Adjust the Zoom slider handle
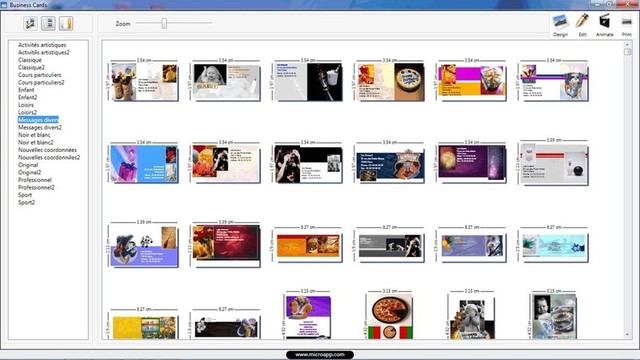 [164, 23]
